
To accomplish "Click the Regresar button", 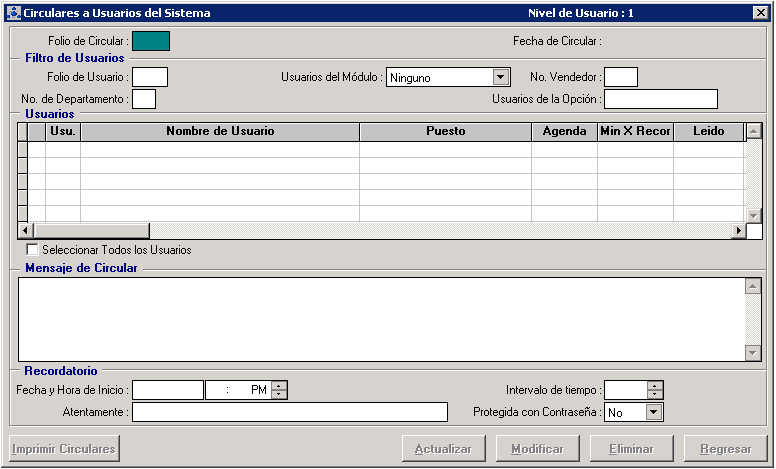I will [x=725, y=449].
